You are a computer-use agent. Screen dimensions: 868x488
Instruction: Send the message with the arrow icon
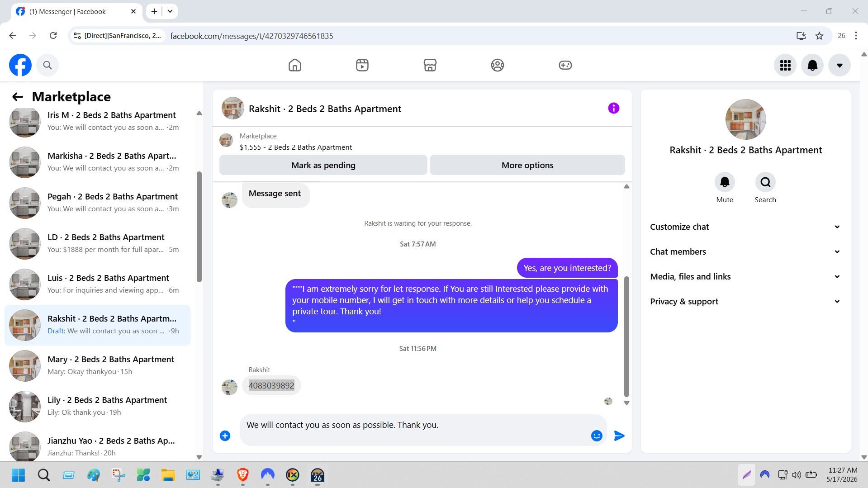pyautogui.click(x=619, y=436)
